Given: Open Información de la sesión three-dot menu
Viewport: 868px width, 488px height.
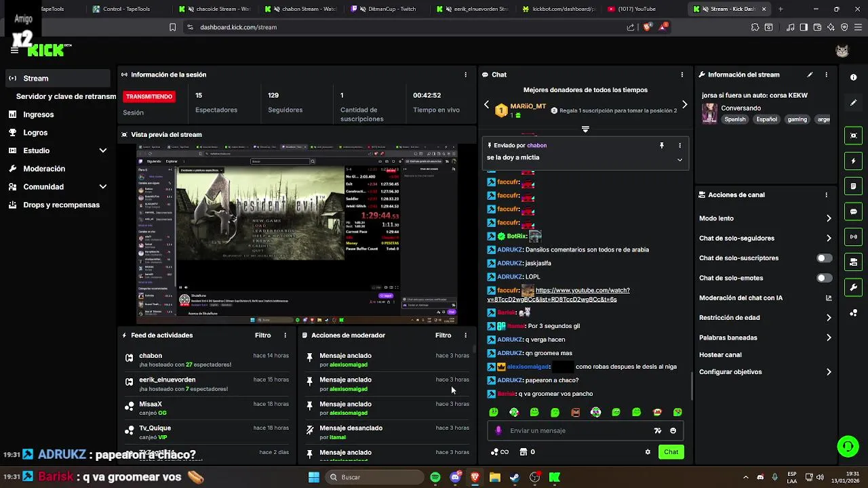Looking at the screenshot, I should click(465, 75).
